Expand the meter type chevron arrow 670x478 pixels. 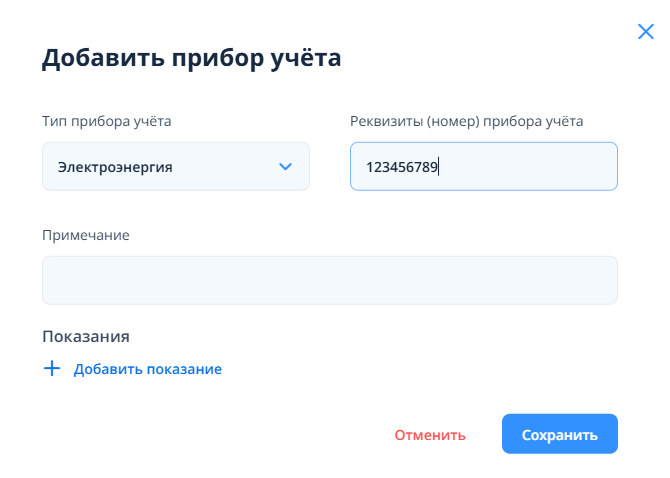tap(285, 167)
